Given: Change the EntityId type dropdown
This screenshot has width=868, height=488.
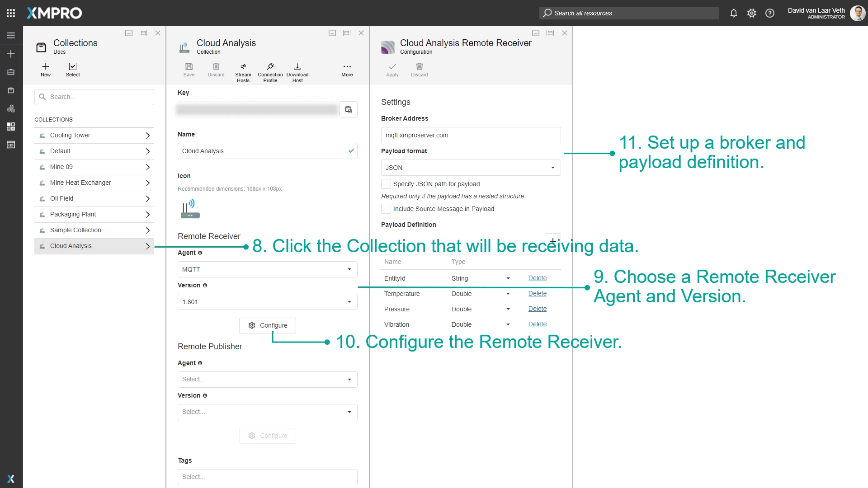Looking at the screenshot, I should coord(508,278).
